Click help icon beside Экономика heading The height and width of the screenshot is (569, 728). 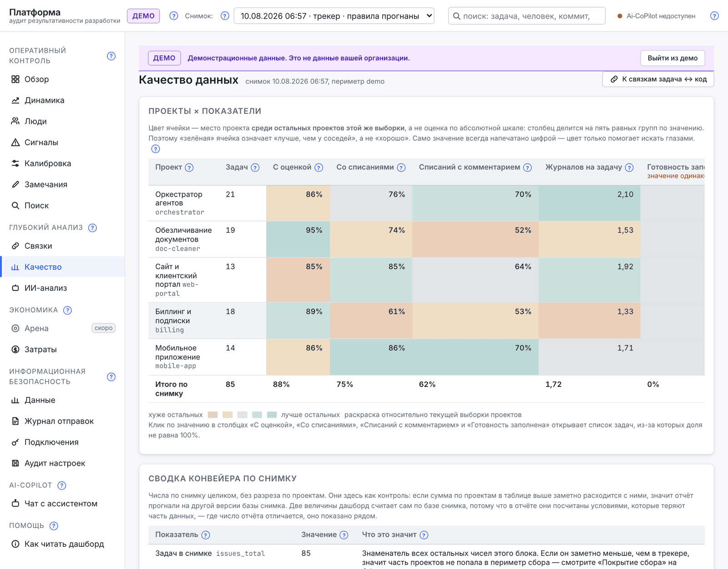67,310
